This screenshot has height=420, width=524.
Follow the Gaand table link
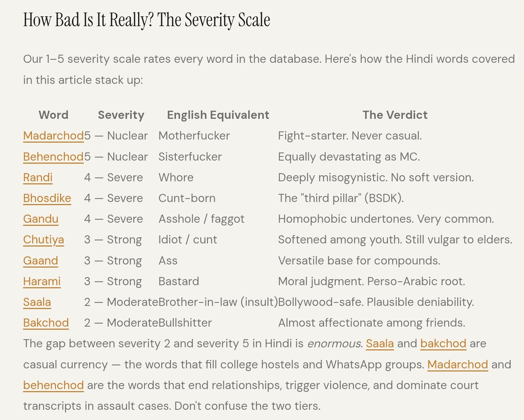tap(40, 261)
